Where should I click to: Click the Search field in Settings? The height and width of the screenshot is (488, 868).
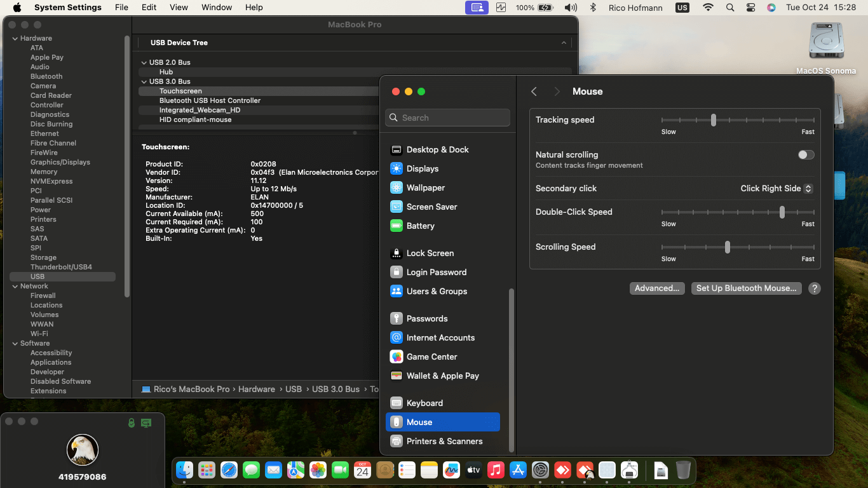click(447, 118)
